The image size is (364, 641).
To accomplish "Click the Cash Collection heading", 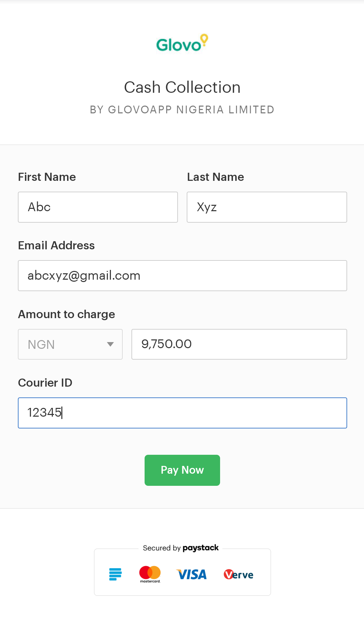I will 182,87.
